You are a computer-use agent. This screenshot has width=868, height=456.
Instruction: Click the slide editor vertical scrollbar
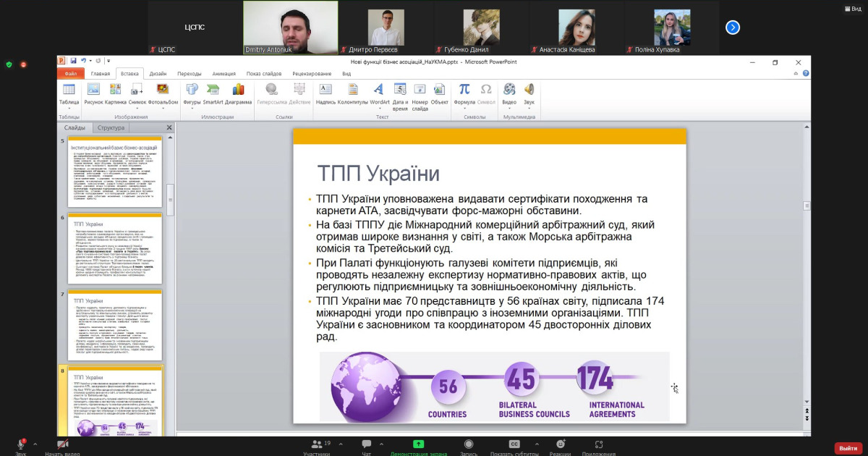point(807,290)
